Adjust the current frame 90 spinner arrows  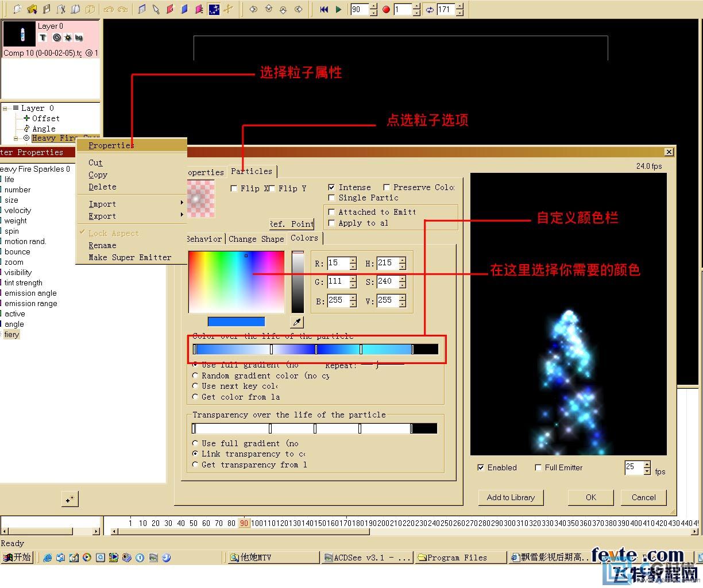(x=373, y=9)
